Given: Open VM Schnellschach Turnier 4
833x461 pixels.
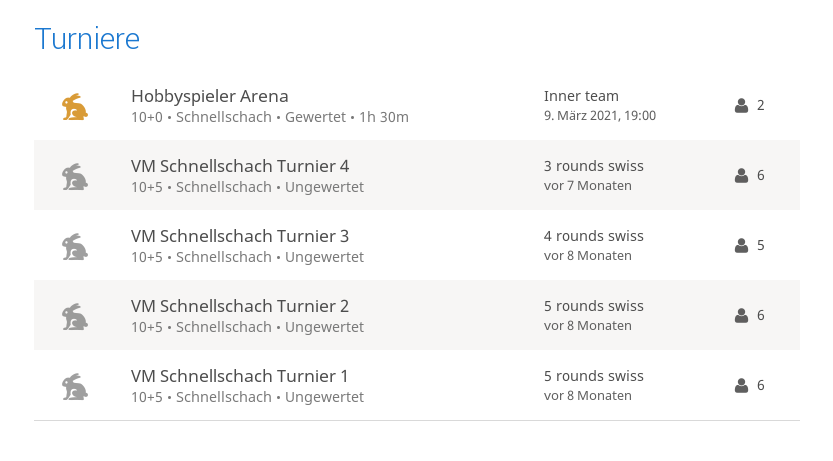Looking at the screenshot, I should click(x=239, y=167).
